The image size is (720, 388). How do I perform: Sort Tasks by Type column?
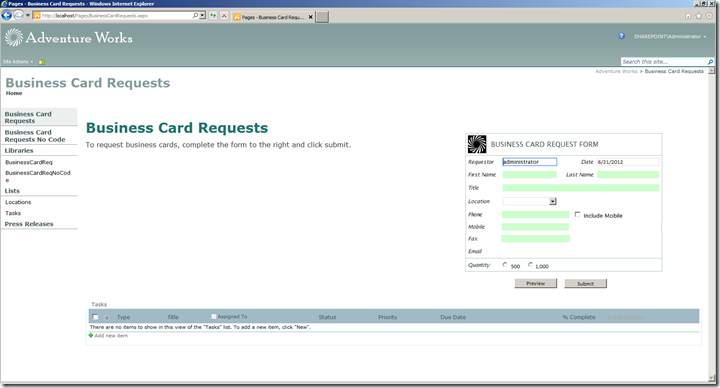click(x=123, y=317)
